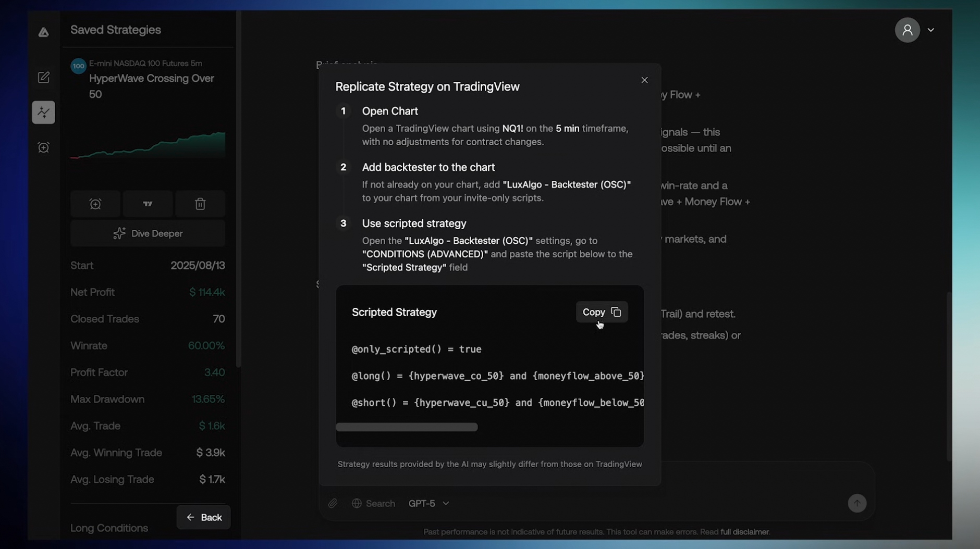The width and height of the screenshot is (980, 549).
Task: Click the Add backtester to the chart heading
Action: coord(428,168)
